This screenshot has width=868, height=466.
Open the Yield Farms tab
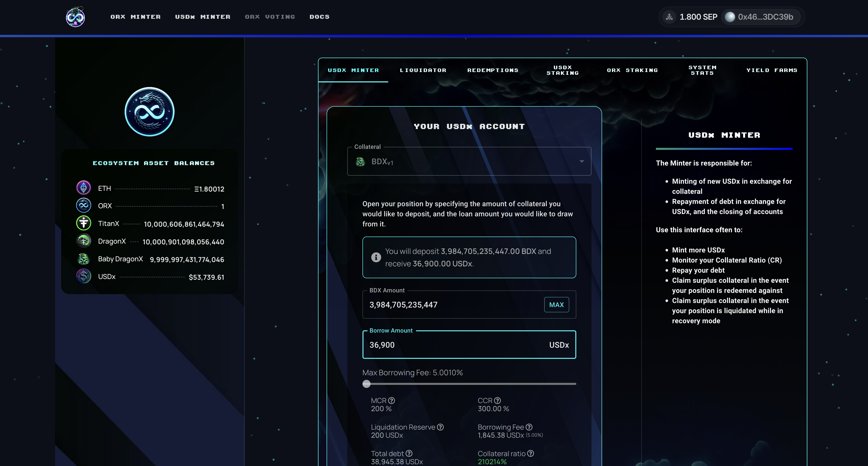772,70
